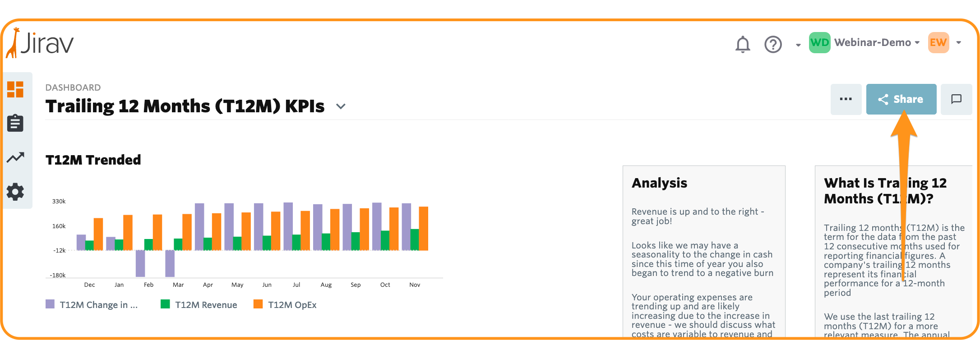
Task: Open the Dashboards icon in sidebar
Action: click(15, 89)
